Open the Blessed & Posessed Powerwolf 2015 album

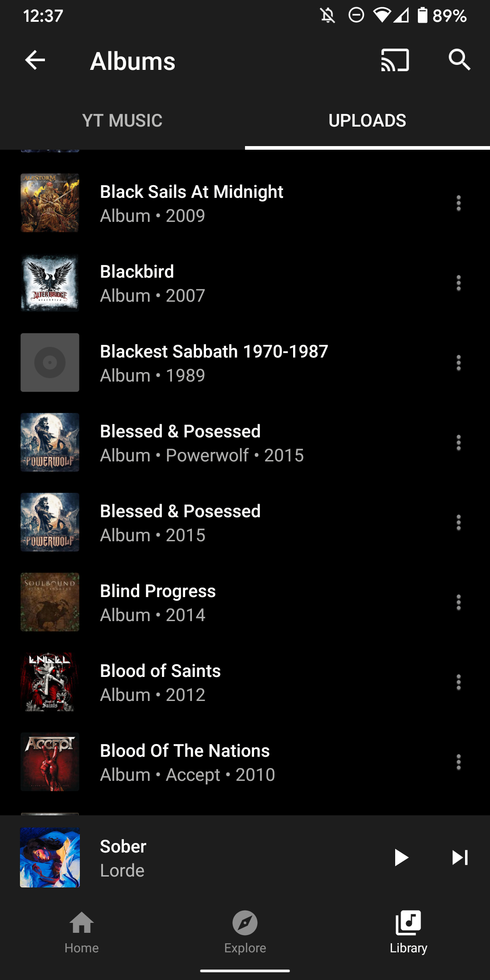(245, 443)
